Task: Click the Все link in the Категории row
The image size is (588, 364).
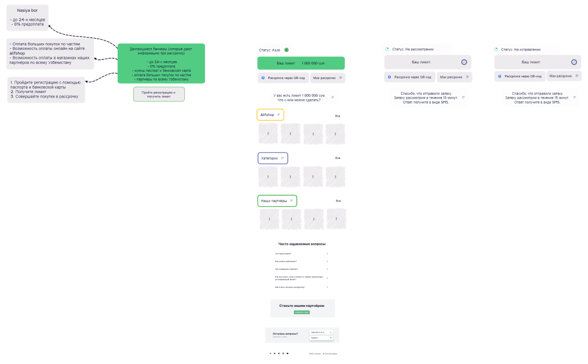Action: pos(338,158)
